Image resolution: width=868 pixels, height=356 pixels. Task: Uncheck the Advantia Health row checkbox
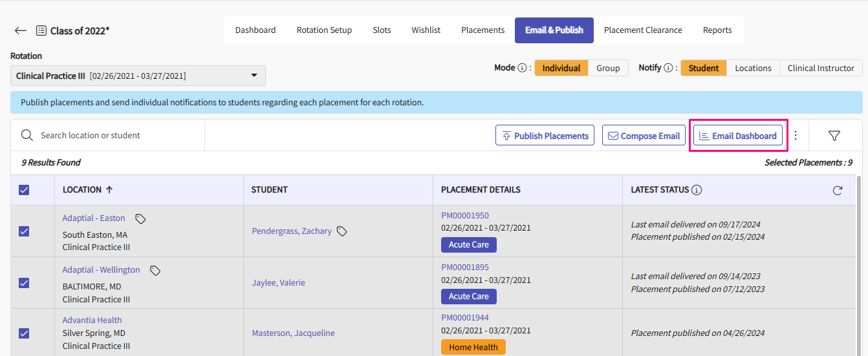coord(24,333)
